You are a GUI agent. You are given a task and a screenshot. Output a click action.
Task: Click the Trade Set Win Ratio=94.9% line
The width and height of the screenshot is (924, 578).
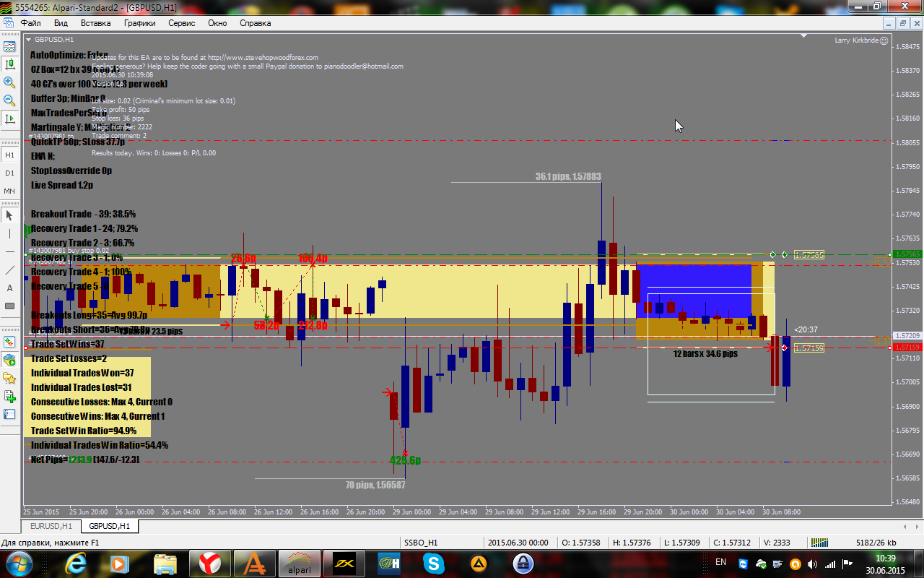(x=84, y=431)
